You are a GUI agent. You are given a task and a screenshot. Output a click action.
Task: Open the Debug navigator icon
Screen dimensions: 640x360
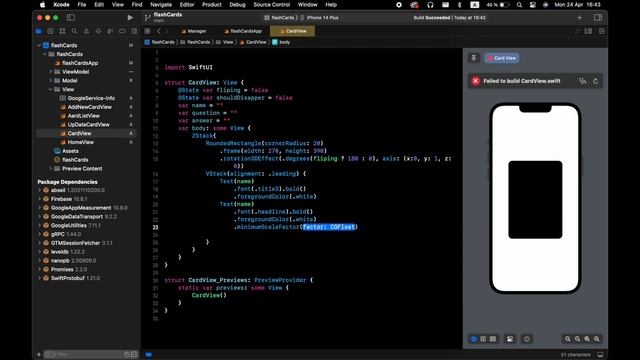[110, 31]
